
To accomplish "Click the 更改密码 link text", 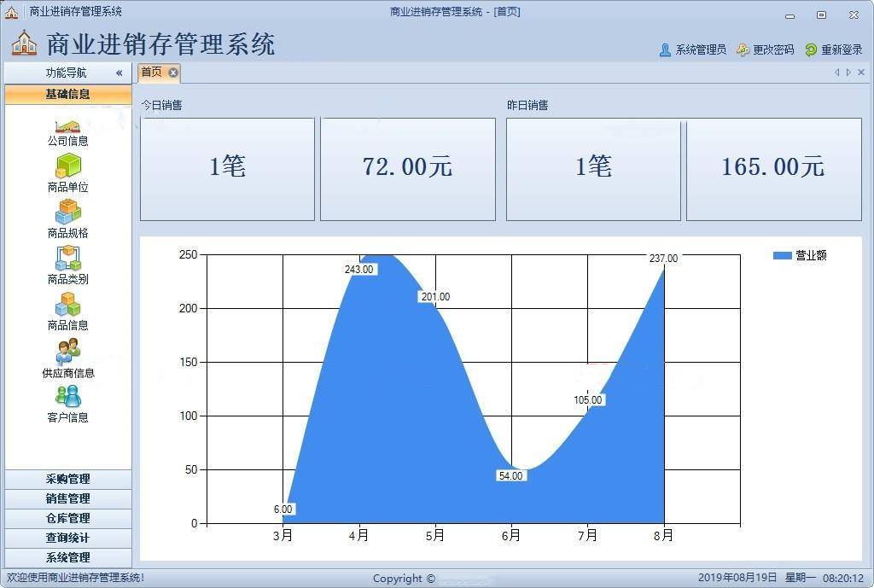I will (773, 50).
